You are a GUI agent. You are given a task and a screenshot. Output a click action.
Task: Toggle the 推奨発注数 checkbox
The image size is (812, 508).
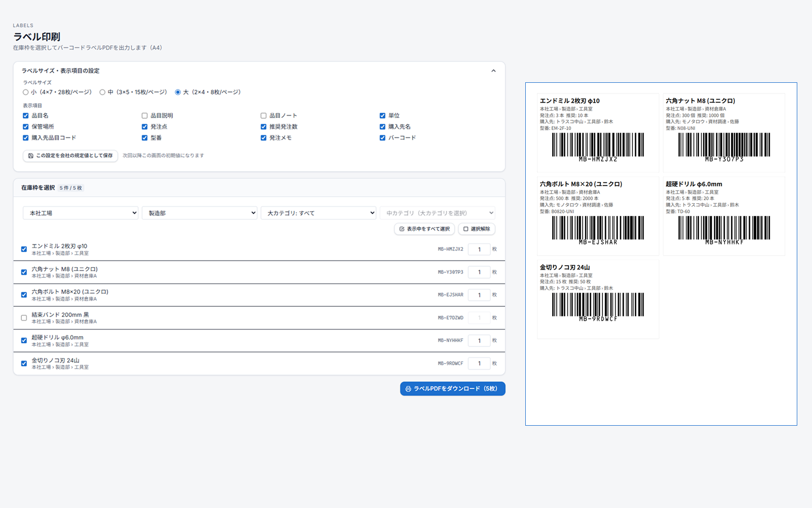[263, 127]
